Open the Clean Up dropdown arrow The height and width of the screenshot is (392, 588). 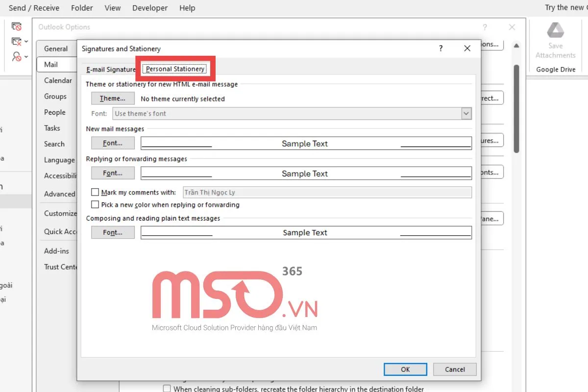[x=26, y=42]
